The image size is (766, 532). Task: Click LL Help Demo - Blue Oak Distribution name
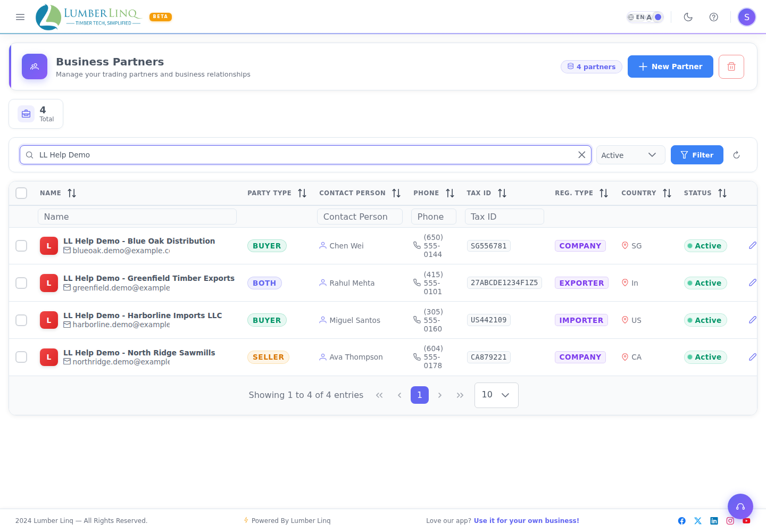(139, 241)
